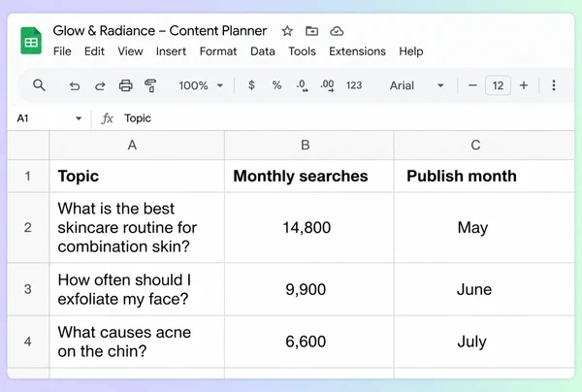Select row 2 header
The image size is (582, 392).
pyautogui.click(x=28, y=228)
